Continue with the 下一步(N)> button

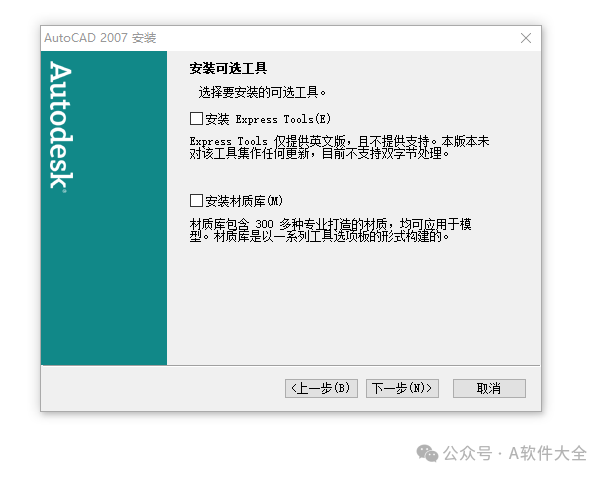click(x=402, y=388)
